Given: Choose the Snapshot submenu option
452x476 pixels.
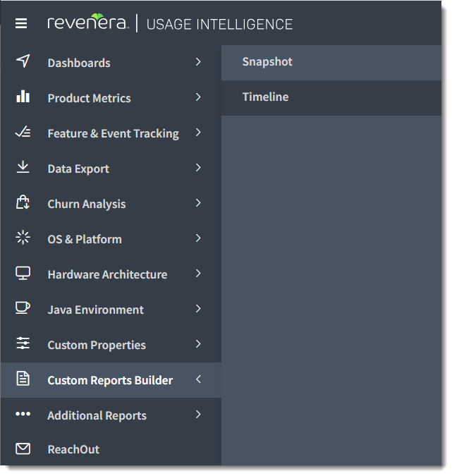Looking at the screenshot, I should click(x=331, y=63).
